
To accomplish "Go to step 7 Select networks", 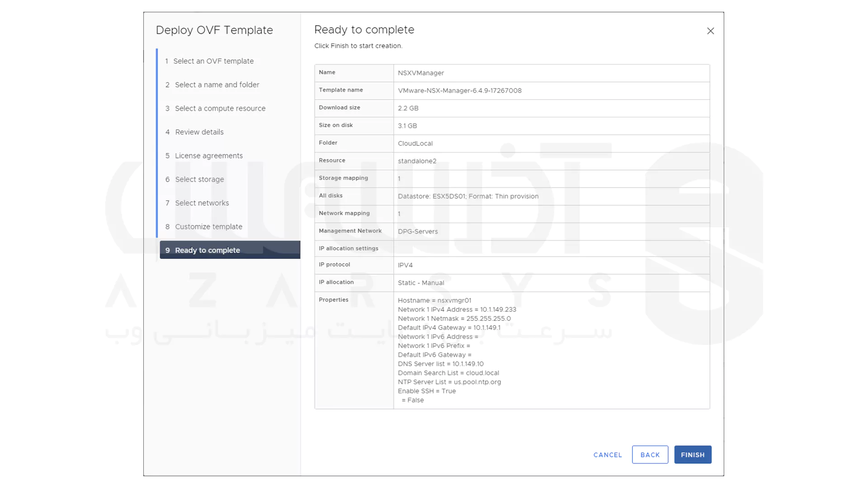I will pos(197,203).
